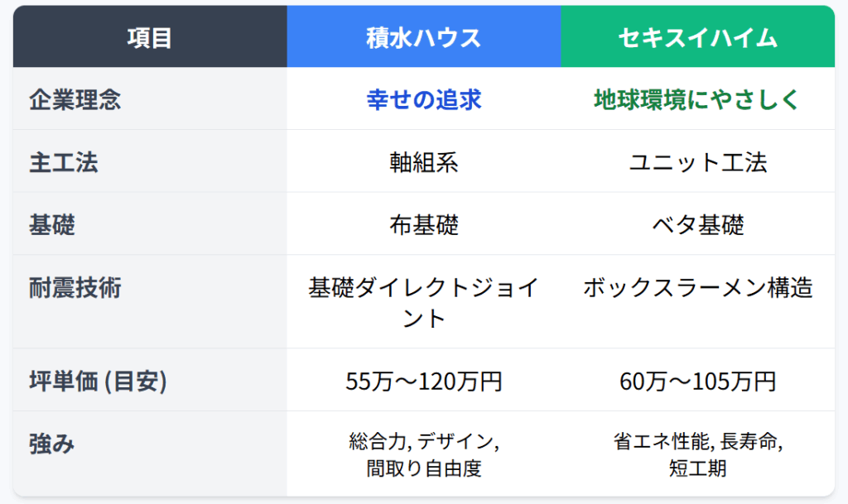Select the 坪単価 (目安) row label
This screenshot has height=504, width=848.
(98, 381)
